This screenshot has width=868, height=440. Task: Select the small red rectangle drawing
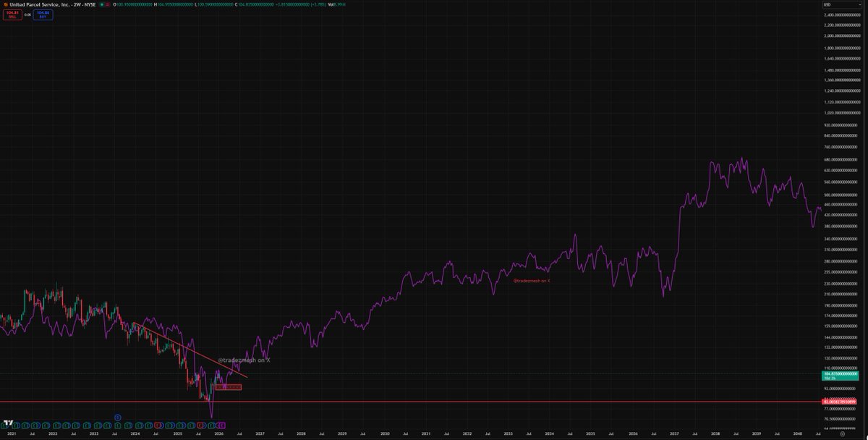coord(229,387)
